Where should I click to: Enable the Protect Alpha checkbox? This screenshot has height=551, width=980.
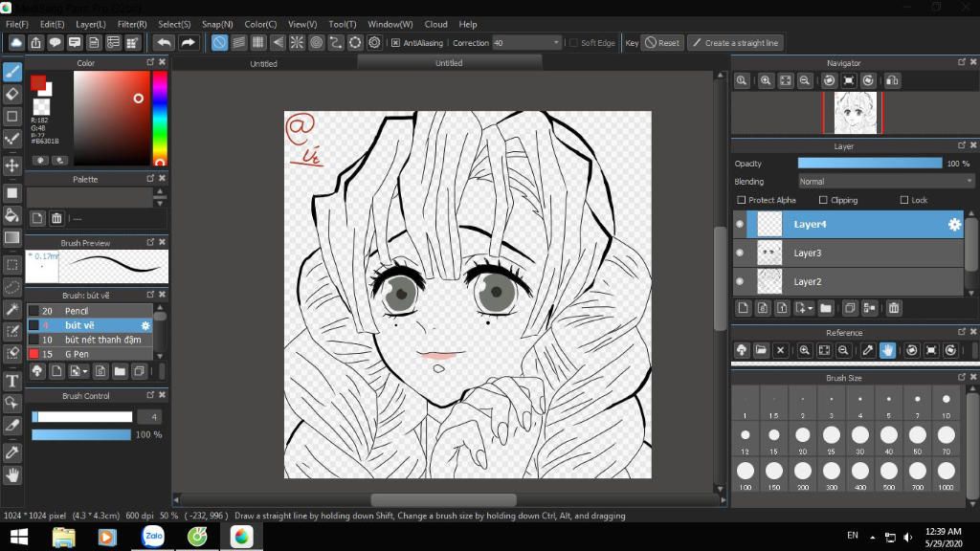tap(742, 200)
